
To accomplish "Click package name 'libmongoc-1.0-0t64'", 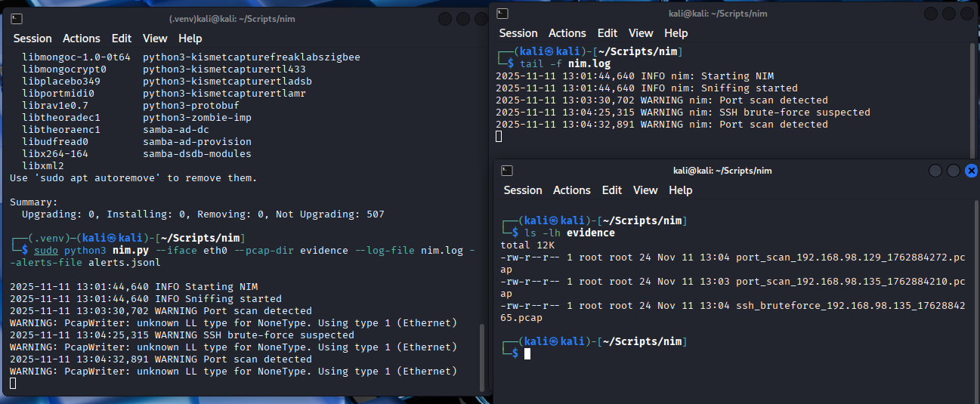I will click(76, 57).
